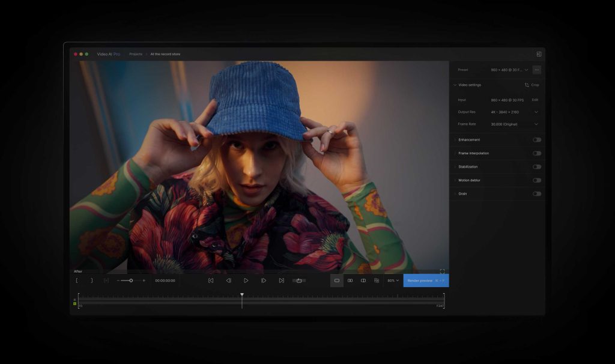Toggle loop playback icon
The width and height of the screenshot is (615, 364).
tap(299, 281)
